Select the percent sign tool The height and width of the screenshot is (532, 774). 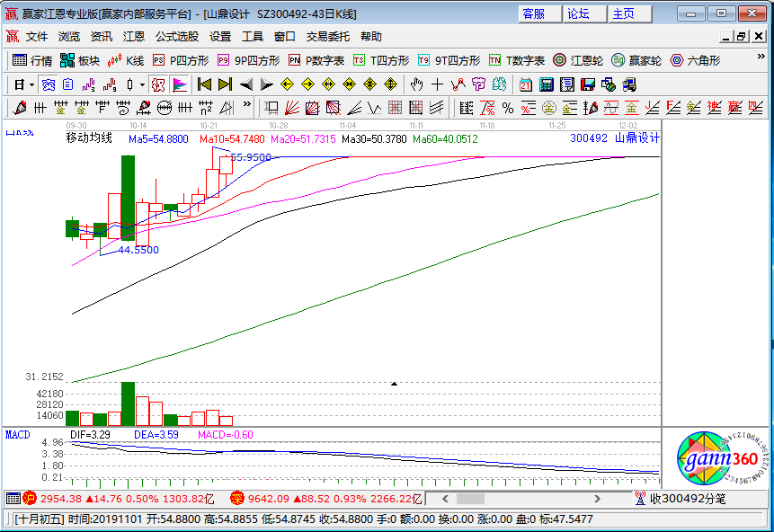click(507, 108)
